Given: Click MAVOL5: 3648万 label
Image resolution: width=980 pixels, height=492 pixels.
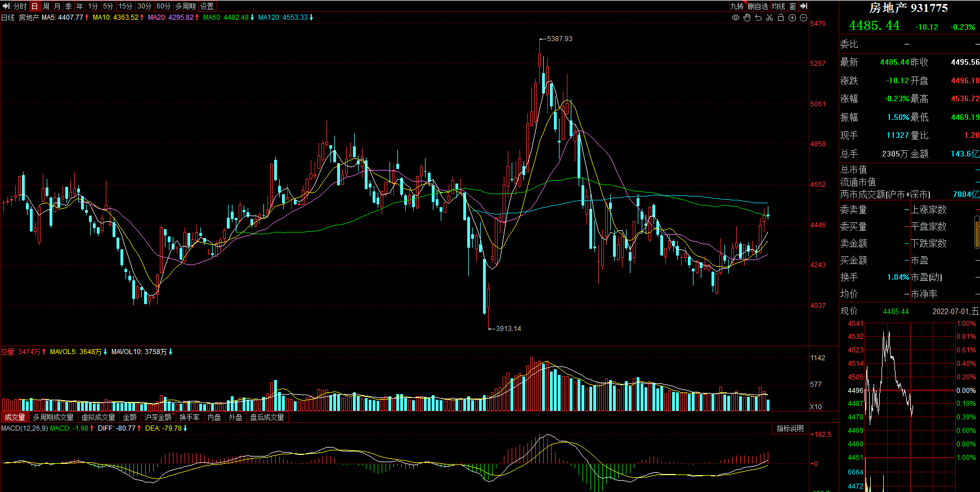Looking at the screenshot, I should [x=76, y=352].
